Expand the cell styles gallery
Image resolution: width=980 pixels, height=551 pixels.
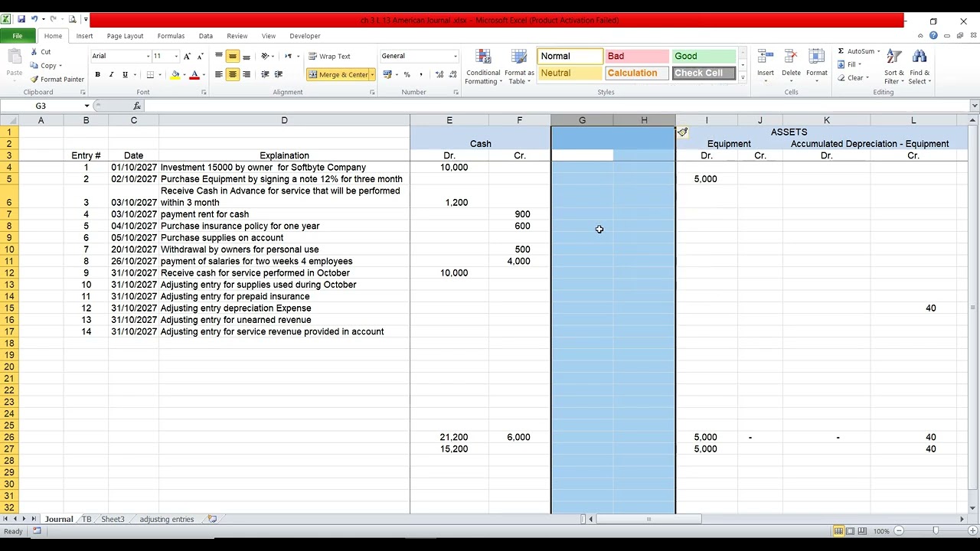[x=742, y=77]
